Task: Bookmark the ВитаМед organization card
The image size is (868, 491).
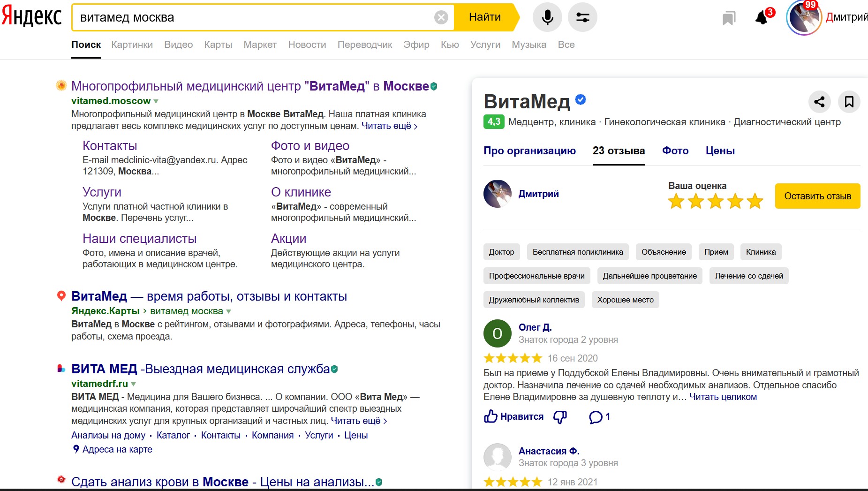Action: point(849,102)
